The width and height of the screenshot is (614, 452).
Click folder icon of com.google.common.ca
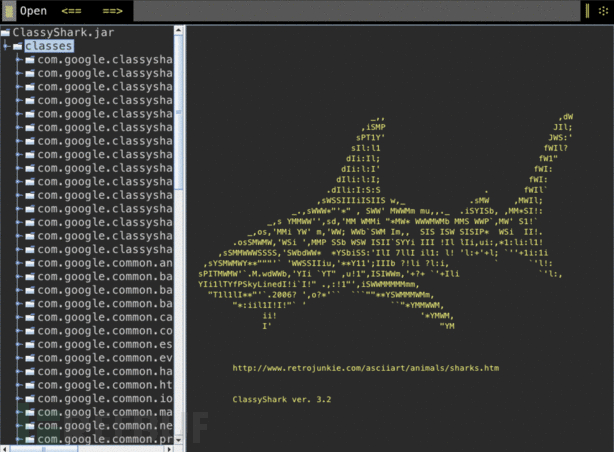[30, 318]
